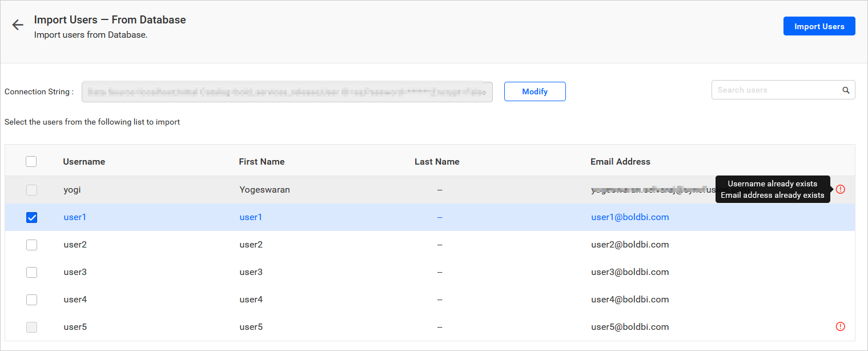Select the user4@boldbi.com email cell
Screen dimensions: 868x351
(630, 300)
